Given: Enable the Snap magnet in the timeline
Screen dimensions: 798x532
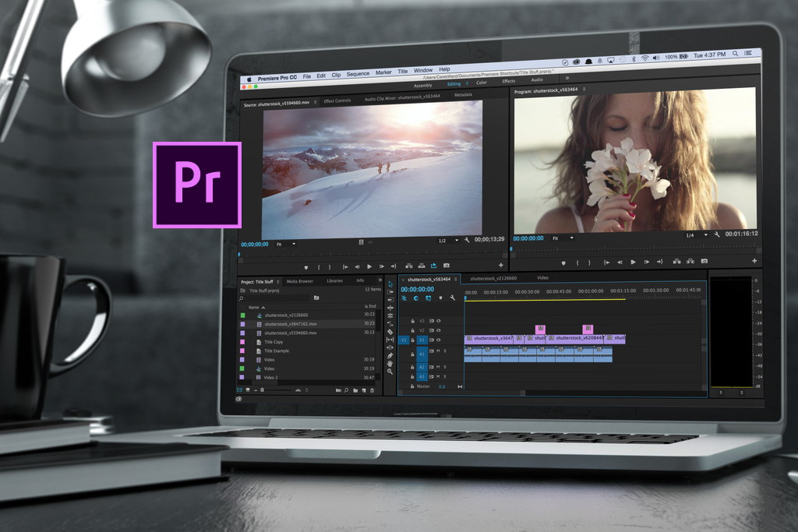Looking at the screenshot, I should point(404,298).
